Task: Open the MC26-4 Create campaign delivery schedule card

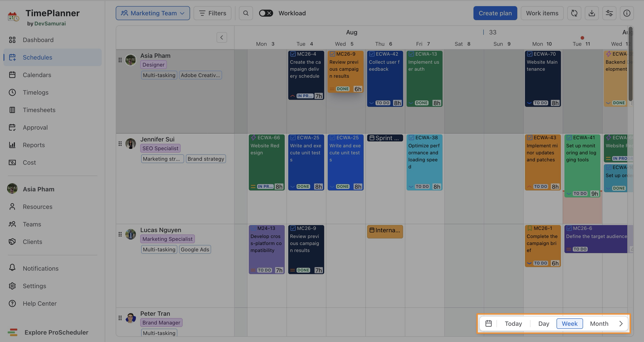Action: 306,75
